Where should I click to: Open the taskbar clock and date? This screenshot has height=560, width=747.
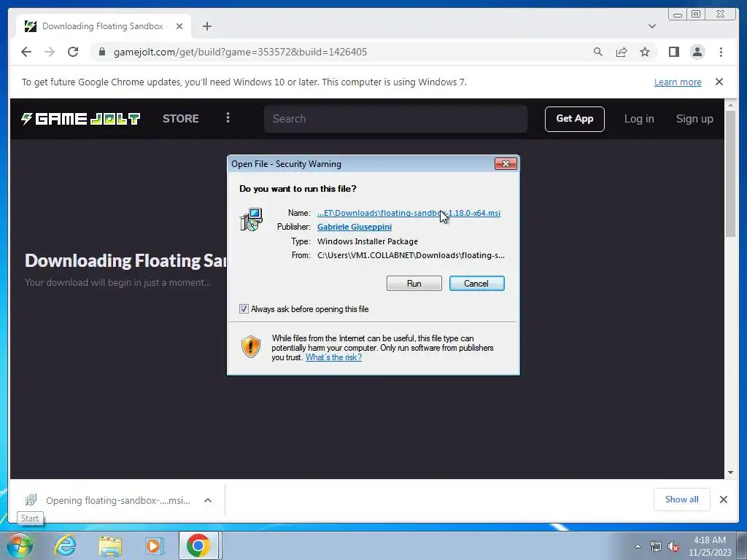(x=709, y=546)
